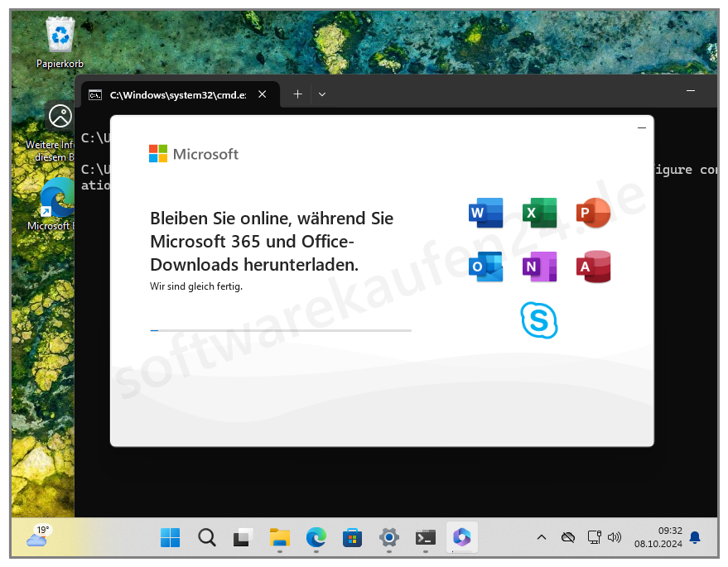Close the cmd.exe terminal tab
Screen dimensions: 728x567
[x=262, y=94]
